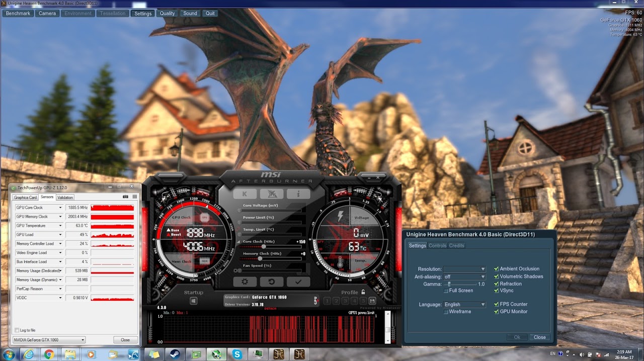Click GPU-Z screenshot camera icon
Viewport: 644px width, 361px height.
126,197
